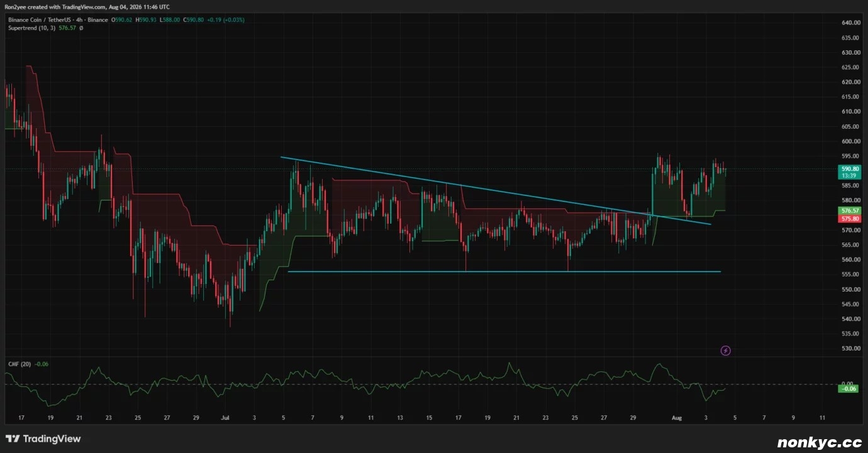868x453 pixels.
Task: Click the 13 date label on time axis
Action: (x=400, y=417)
